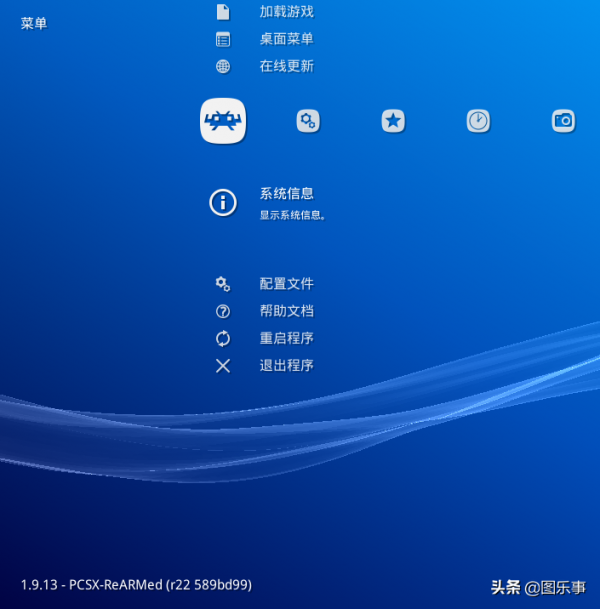
Task: Click the document icon beside 加载游戏
Action: coord(223,12)
